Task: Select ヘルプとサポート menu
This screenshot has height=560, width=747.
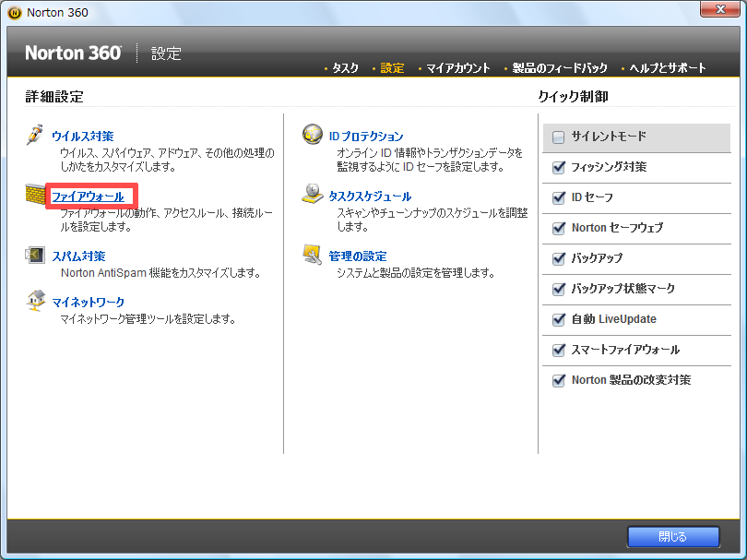Action: tap(668, 68)
